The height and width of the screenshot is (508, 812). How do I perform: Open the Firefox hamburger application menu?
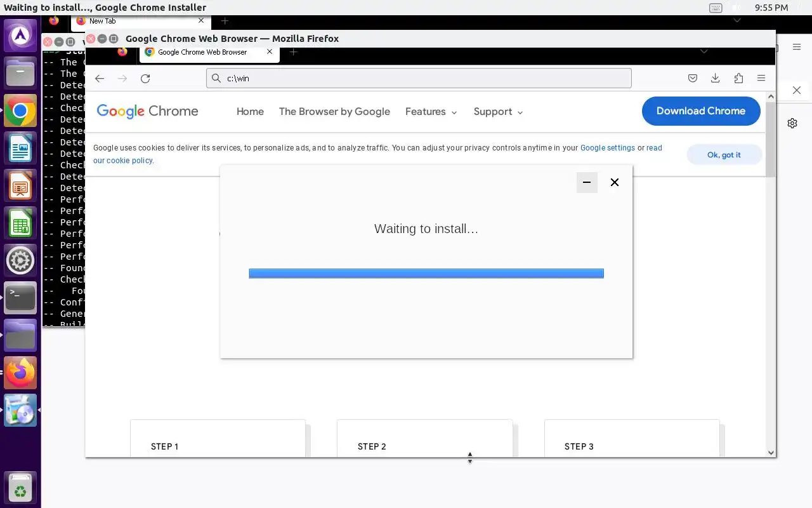pos(761,78)
